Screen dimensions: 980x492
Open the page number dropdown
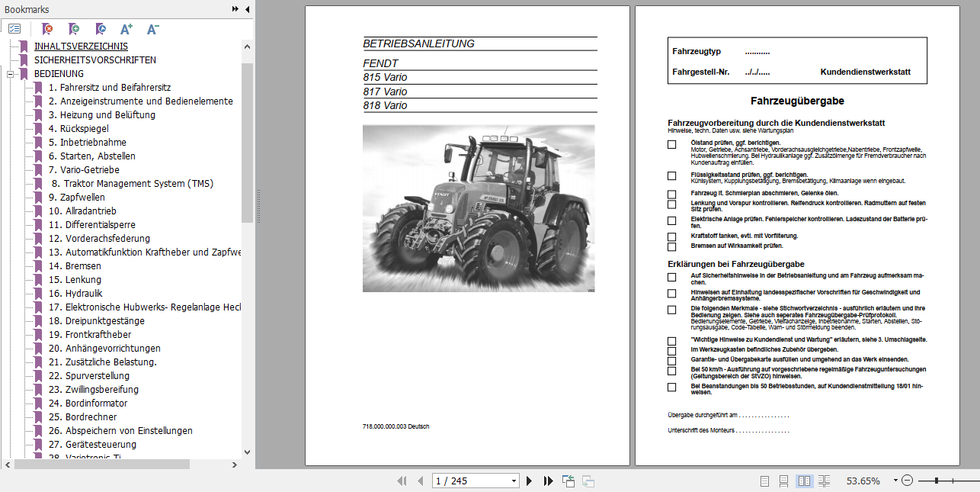click(x=514, y=481)
